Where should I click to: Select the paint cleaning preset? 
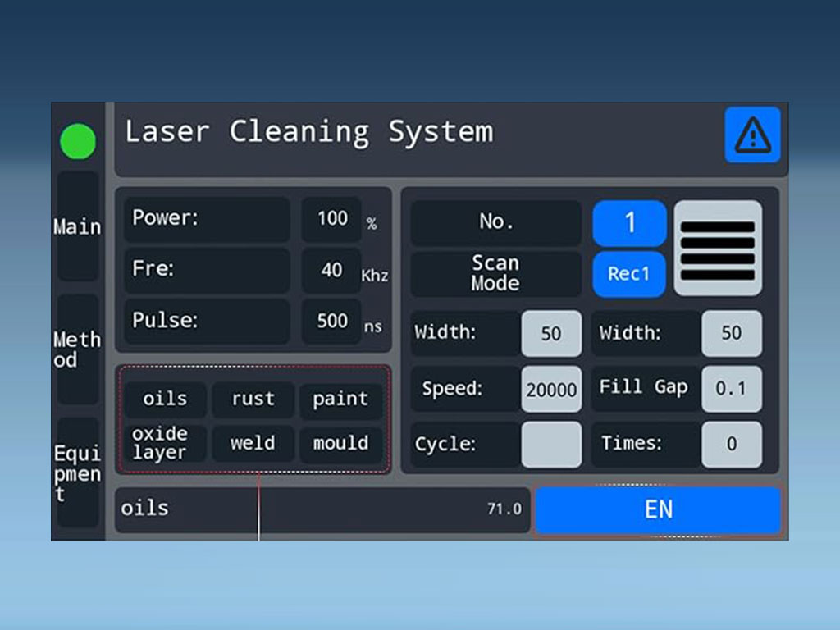pos(340,399)
